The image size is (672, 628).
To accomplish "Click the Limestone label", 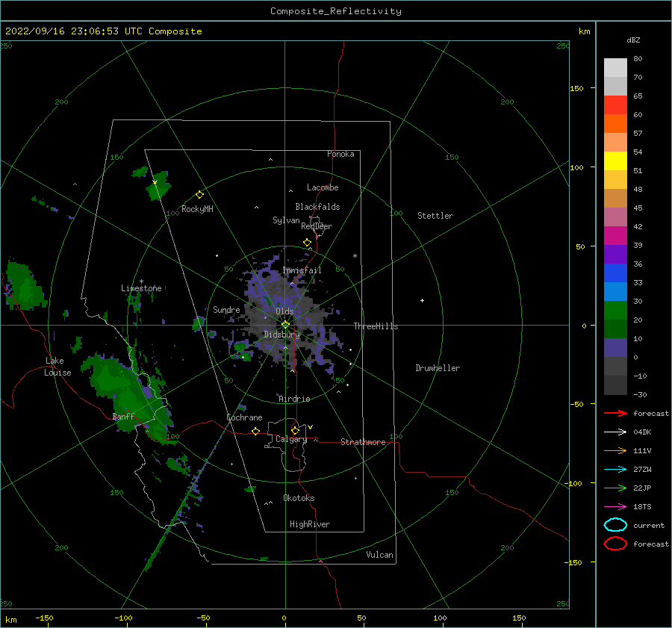I will coord(141,288).
